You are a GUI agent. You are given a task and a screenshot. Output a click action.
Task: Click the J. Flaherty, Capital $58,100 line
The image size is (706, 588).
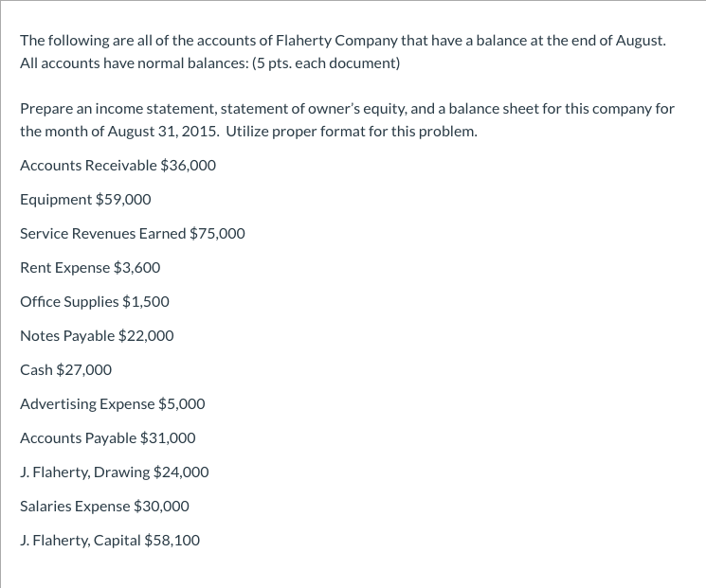tap(110, 541)
